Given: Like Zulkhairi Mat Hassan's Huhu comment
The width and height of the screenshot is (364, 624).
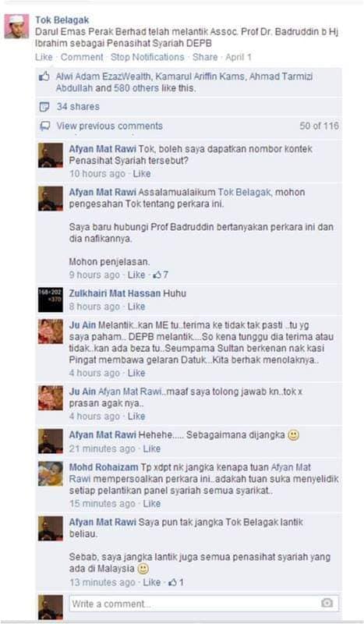Looking at the screenshot, I should [x=136, y=307].
